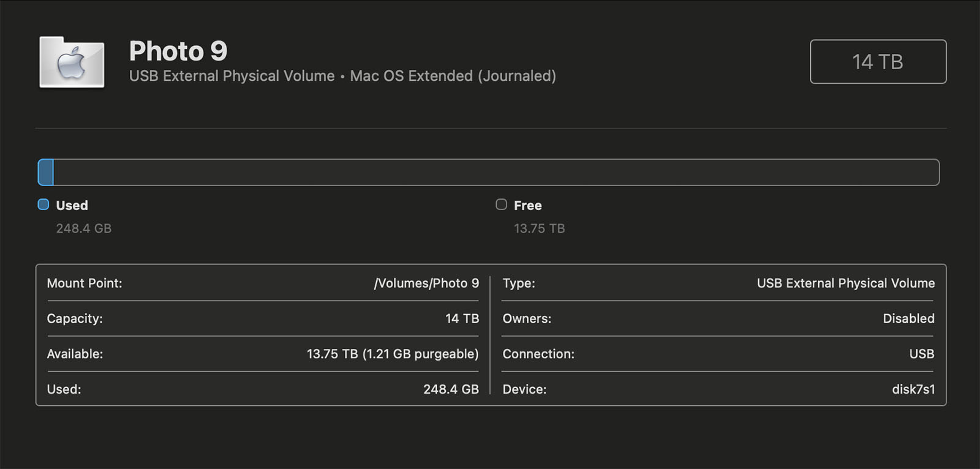Viewport: 980px width, 469px height.
Task: Click the Mac OS Extended (Journaled) subtitle
Action: (453, 76)
